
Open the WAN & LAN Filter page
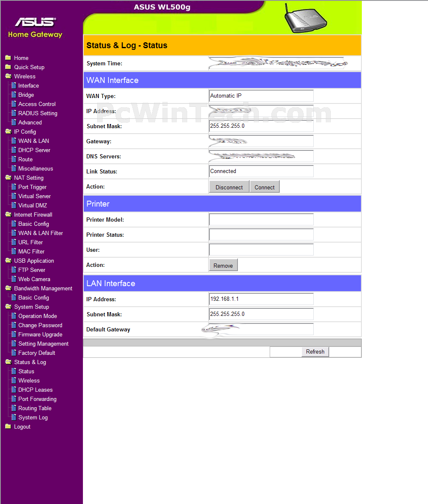[41, 233]
